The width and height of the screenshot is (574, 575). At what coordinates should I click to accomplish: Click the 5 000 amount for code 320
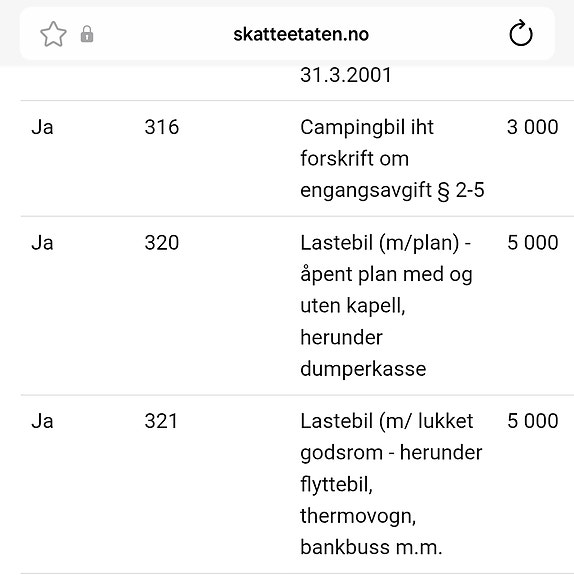[x=533, y=243]
